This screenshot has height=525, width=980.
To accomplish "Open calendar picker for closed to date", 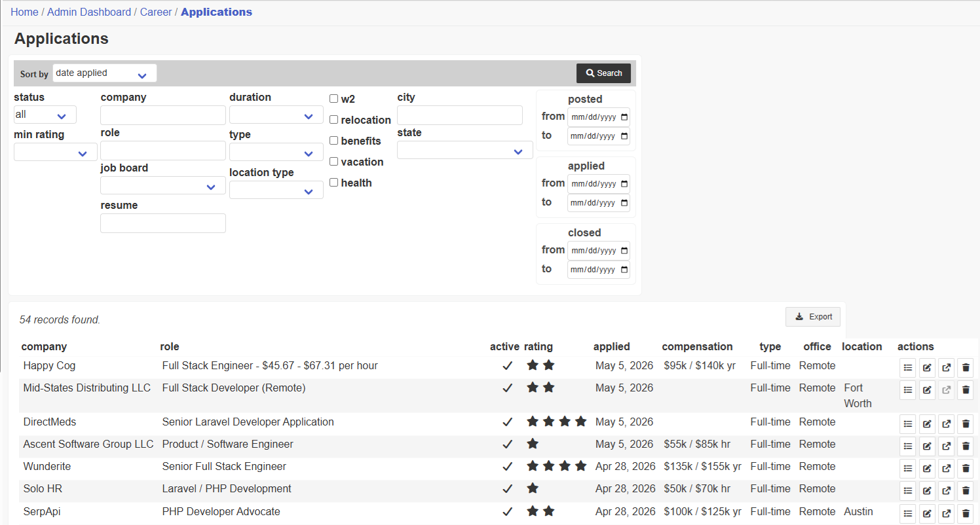I will pos(624,270).
